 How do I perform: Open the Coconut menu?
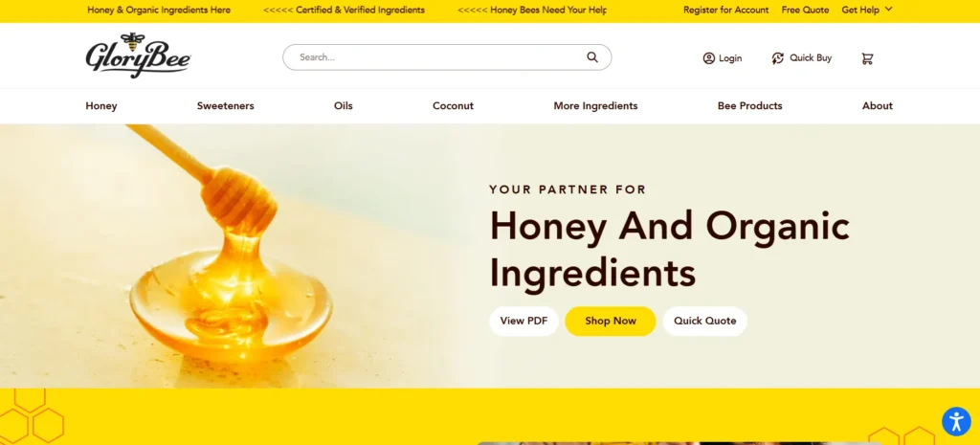pyautogui.click(x=453, y=105)
